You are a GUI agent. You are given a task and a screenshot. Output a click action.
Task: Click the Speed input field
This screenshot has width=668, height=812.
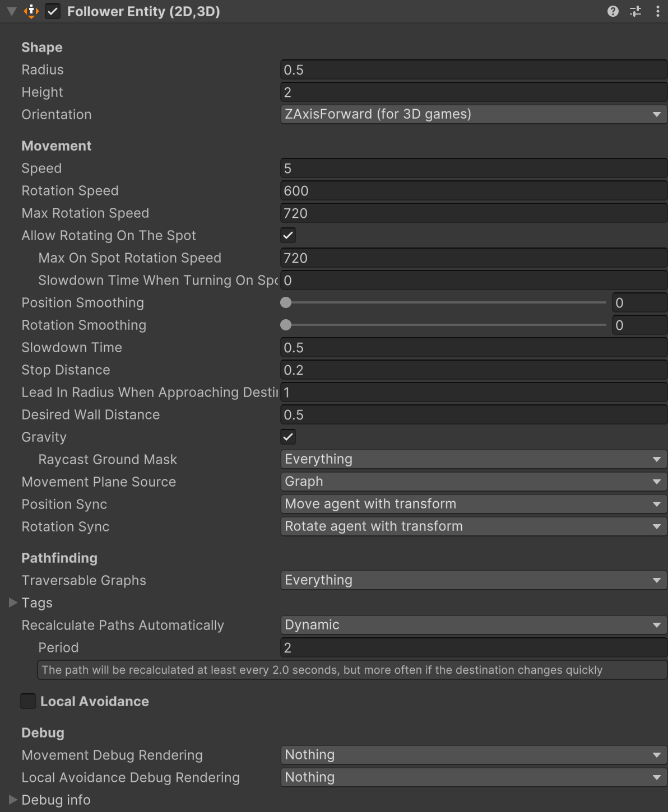473,169
